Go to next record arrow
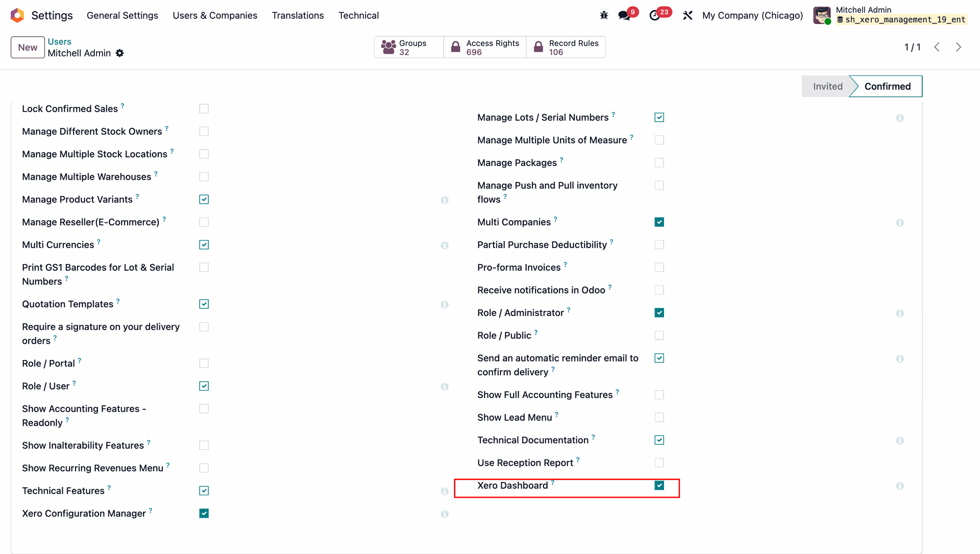Viewport: 980px width, 554px height. 958,47
